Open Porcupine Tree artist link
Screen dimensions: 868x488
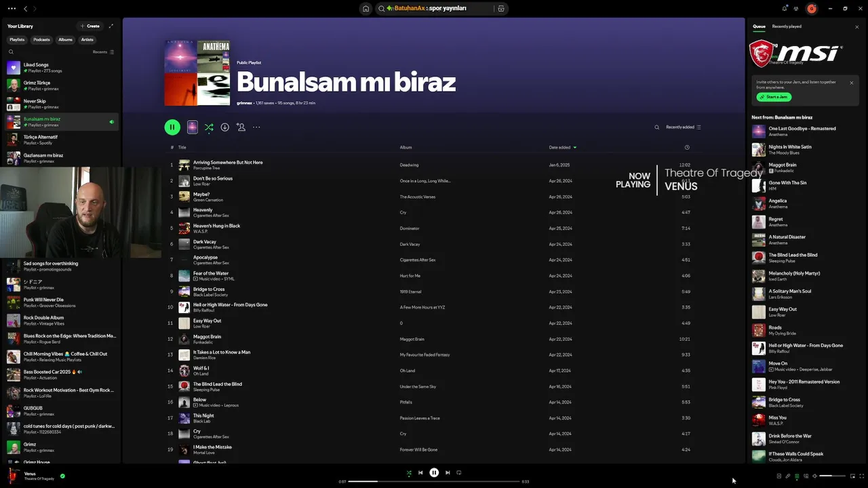coord(206,168)
